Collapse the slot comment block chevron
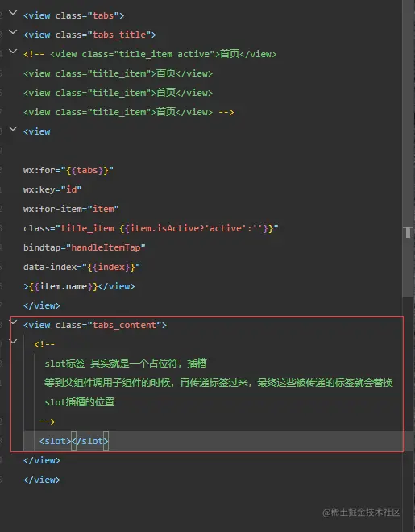Image resolution: width=415 pixels, height=532 pixels. (13, 341)
